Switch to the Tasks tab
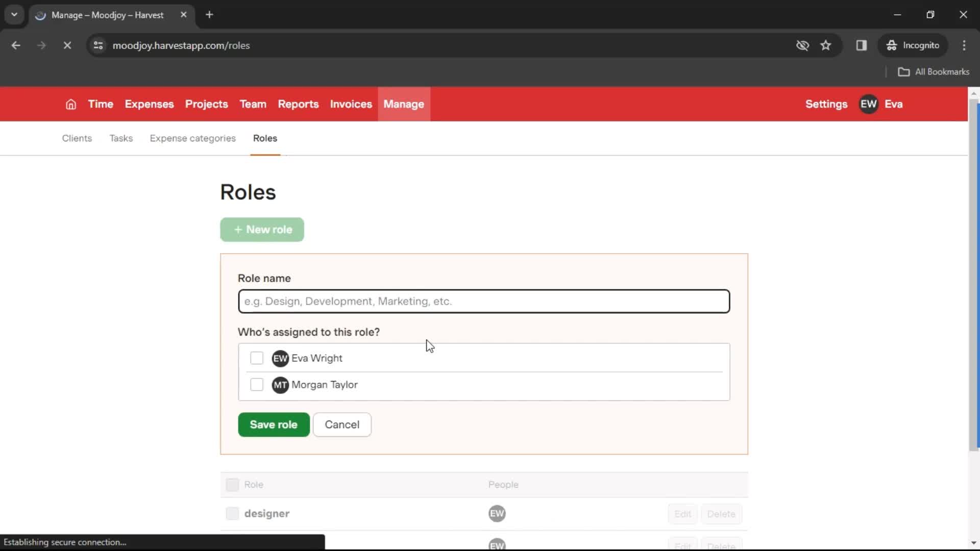The height and width of the screenshot is (551, 980). click(120, 138)
